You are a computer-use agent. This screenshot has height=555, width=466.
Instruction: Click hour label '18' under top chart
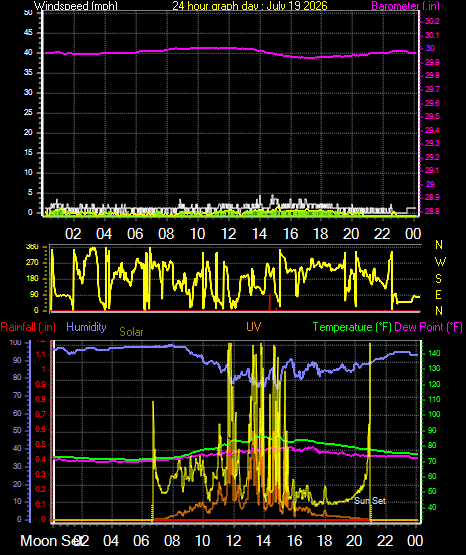pyautogui.click(x=321, y=234)
